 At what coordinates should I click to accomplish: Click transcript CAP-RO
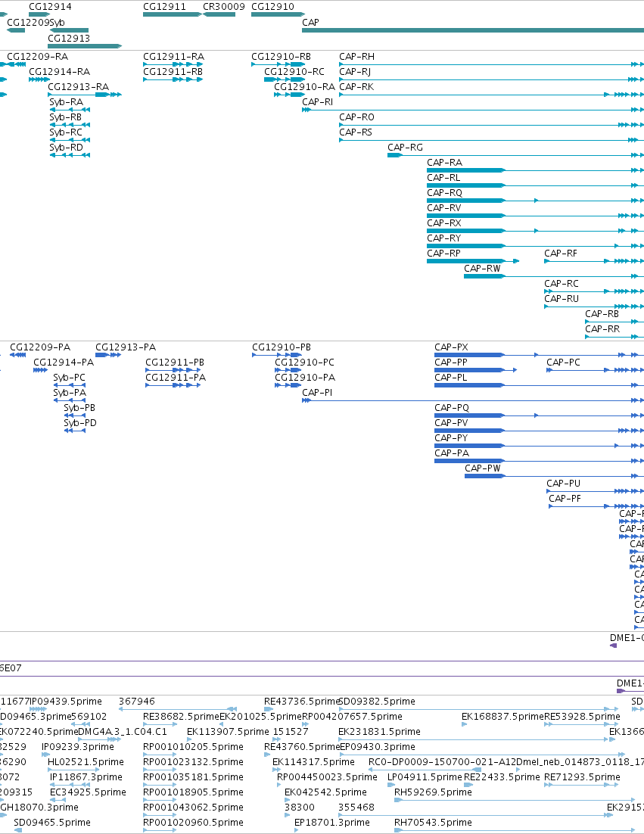357,117
